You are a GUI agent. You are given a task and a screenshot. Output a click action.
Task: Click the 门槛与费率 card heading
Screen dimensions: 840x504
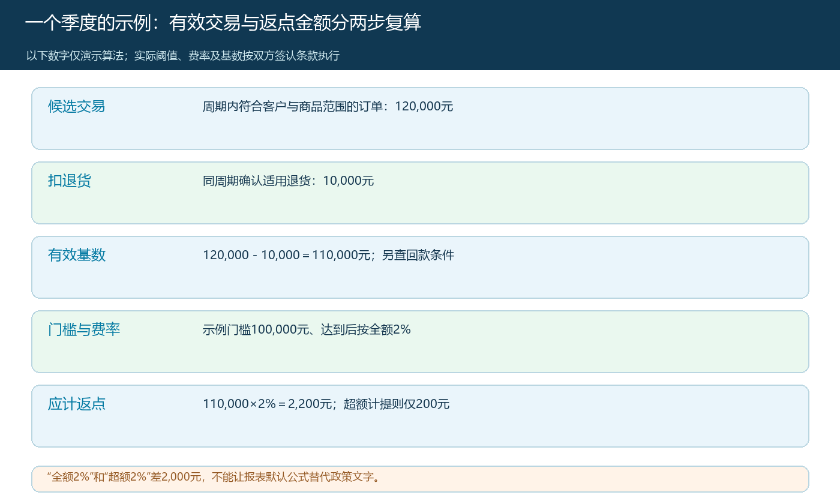tap(84, 329)
